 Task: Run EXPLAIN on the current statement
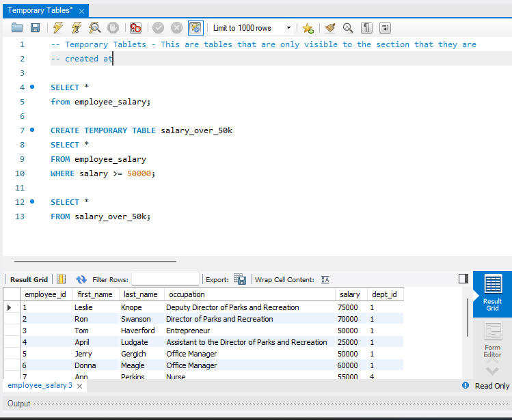(x=95, y=28)
